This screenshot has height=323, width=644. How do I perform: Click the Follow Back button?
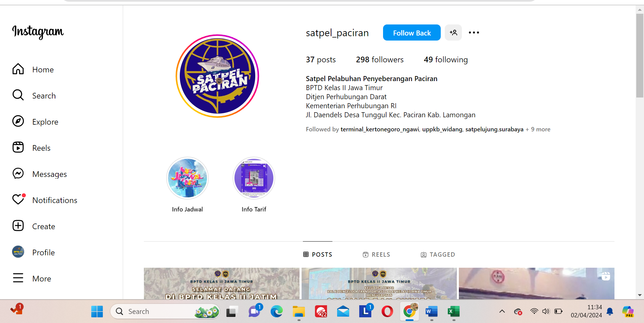(x=412, y=33)
